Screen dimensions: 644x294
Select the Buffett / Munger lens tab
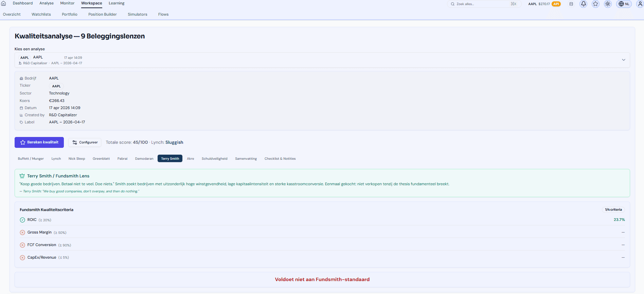31,159
